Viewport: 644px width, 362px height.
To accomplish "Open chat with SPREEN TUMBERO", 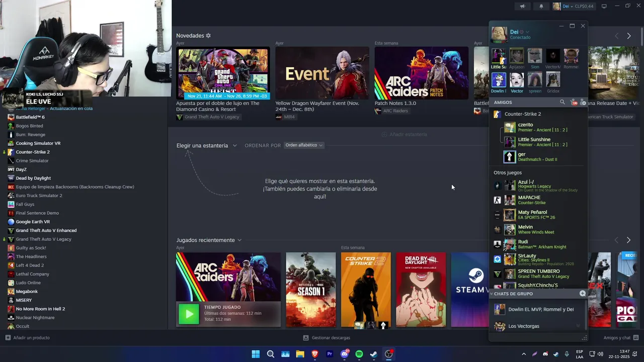I will [538, 274].
